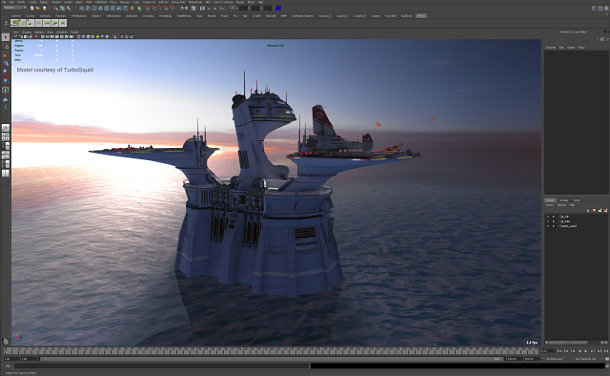Click the open scene folder icon

point(38,8)
